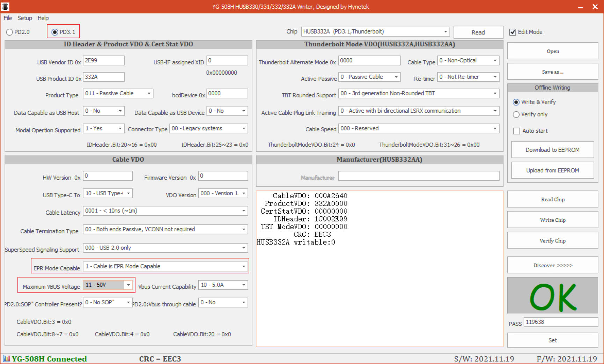Open the Cable Speed dropdown
This screenshot has width=604, height=364.
[x=495, y=128]
